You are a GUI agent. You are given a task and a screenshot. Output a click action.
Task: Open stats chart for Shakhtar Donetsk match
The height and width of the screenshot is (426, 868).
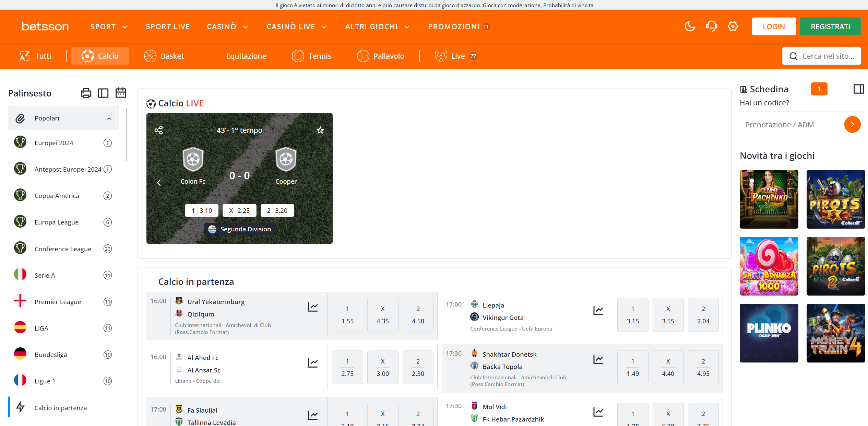(598, 359)
